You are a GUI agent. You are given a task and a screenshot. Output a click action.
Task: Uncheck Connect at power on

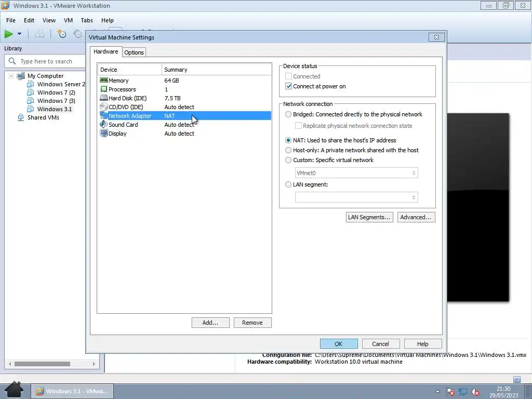(x=288, y=86)
